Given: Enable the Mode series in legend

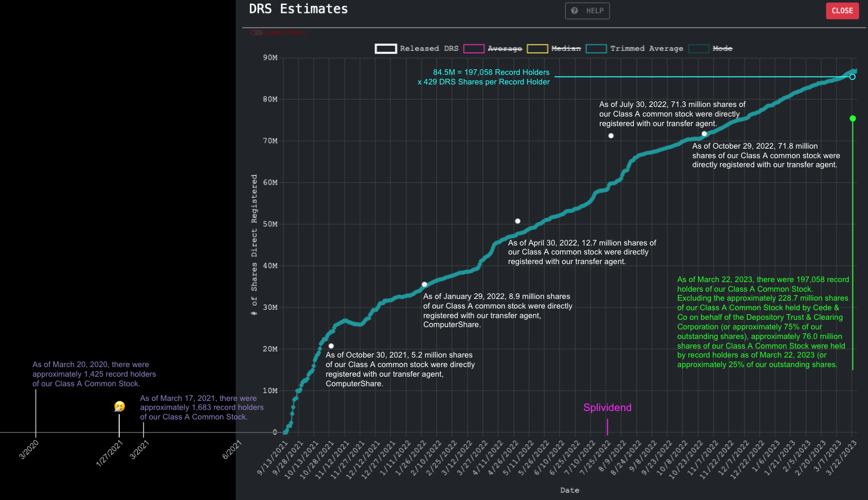Looking at the screenshot, I should pos(699,48).
